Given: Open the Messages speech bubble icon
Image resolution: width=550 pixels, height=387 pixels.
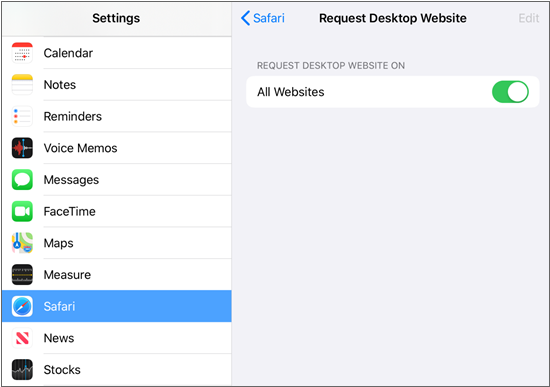Looking at the screenshot, I should (x=22, y=180).
